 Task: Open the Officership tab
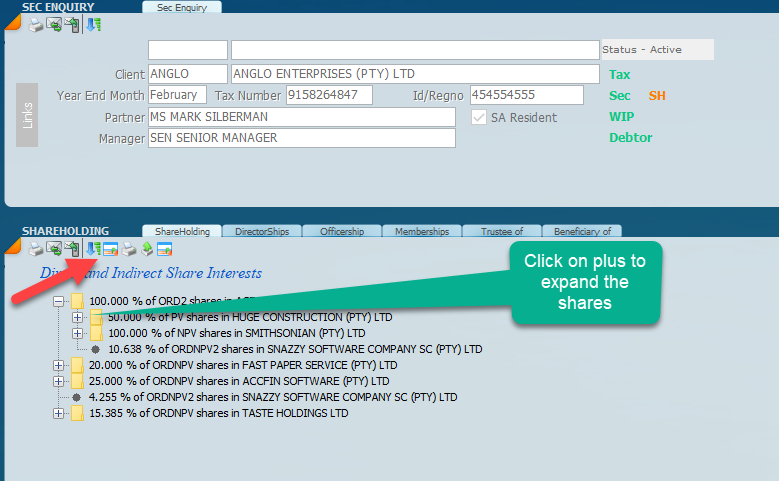(x=341, y=231)
